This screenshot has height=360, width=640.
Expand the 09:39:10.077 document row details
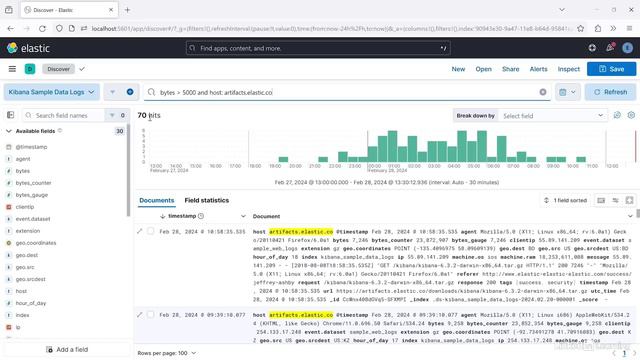tap(140, 315)
